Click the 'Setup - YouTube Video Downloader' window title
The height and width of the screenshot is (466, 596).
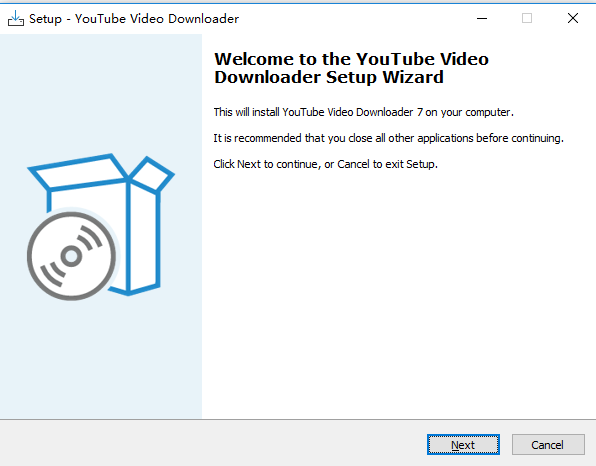134,19
